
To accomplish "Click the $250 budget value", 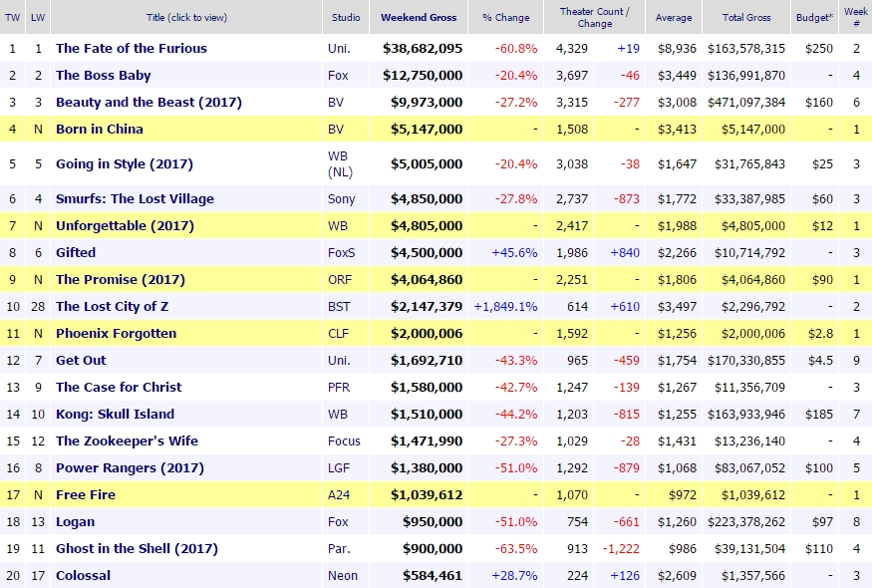I will pos(819,49).
